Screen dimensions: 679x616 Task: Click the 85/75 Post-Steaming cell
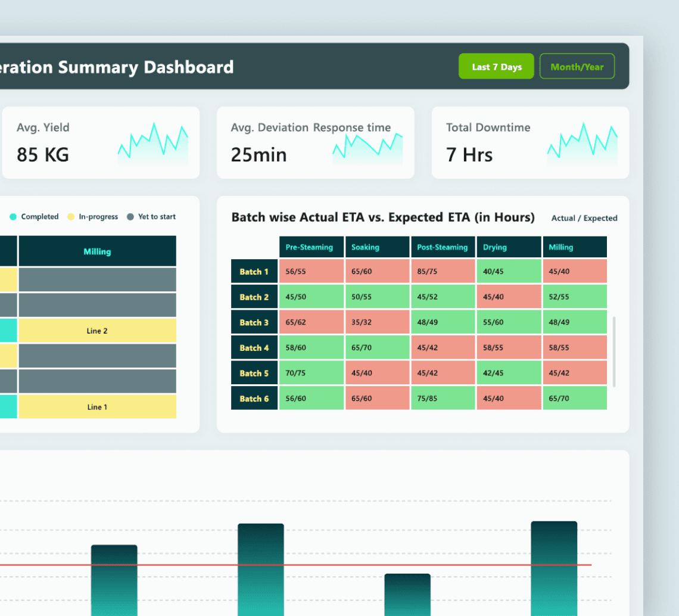pos(443,271)
